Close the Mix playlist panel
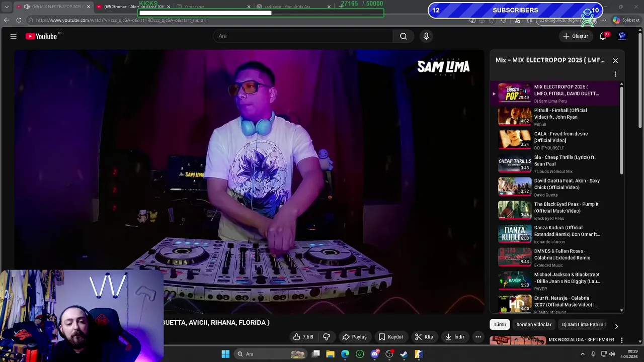644x362 pixels. coord(615,60)
